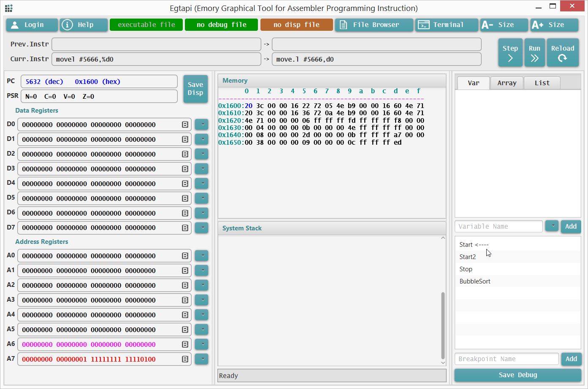Add the variable with Add button

click(x=571, y=227)
